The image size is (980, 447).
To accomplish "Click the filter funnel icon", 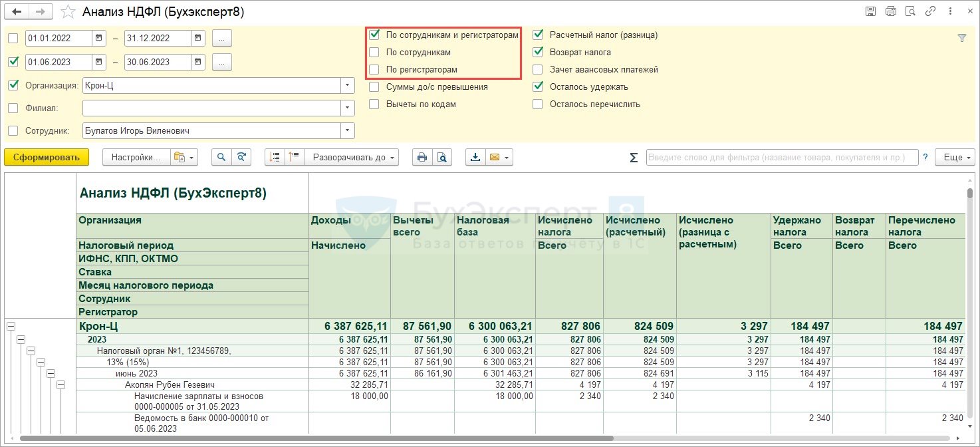I will click(x=961, y=39).
